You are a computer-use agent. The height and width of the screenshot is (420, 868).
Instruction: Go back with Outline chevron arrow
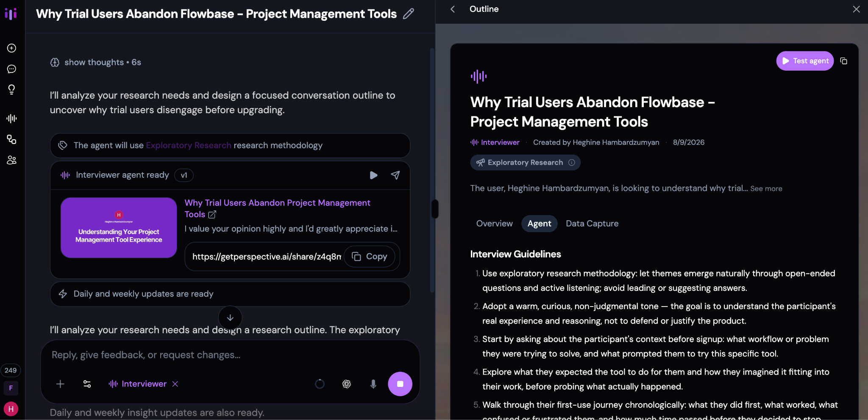pyautogui.click(x=453, y=9)
